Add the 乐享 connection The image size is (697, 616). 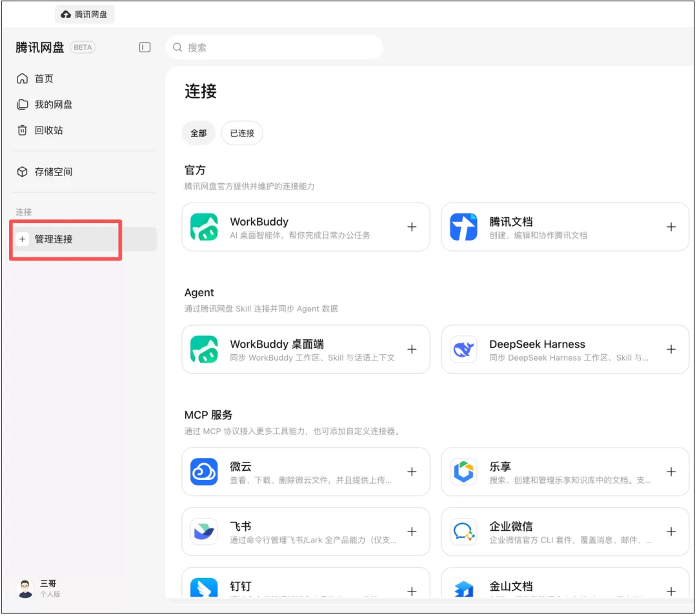click(x=672, y=472)
